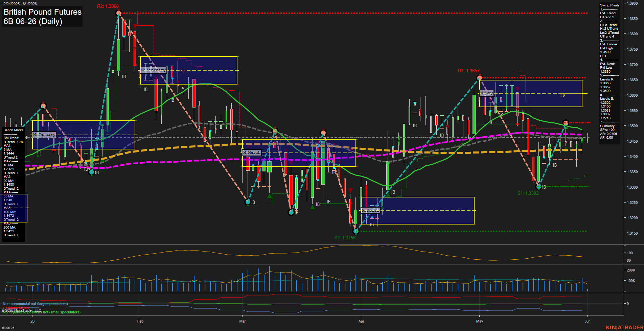Select the latest pivot high marker near 1.3509

(566, 123)
